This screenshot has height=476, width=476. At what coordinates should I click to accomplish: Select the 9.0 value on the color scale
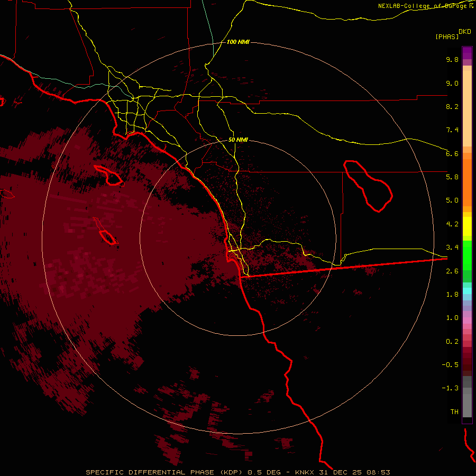[x=452, y=83]
